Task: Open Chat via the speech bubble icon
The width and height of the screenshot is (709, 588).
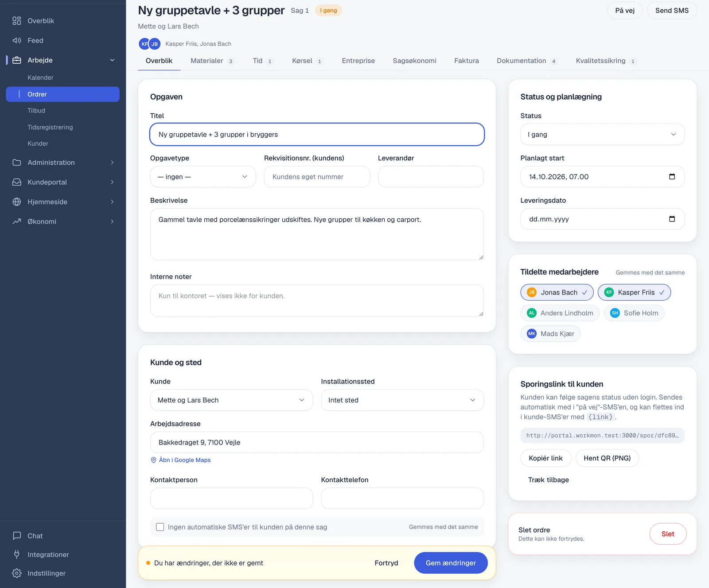Action: 17,536
